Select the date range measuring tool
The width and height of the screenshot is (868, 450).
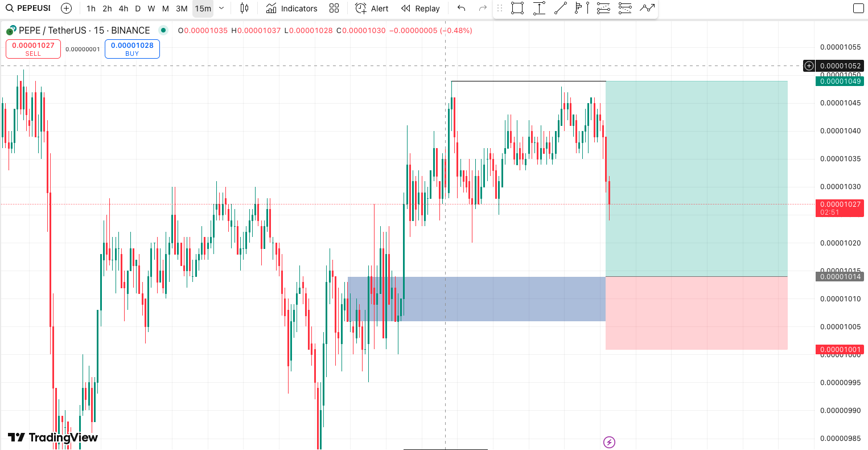539,9
